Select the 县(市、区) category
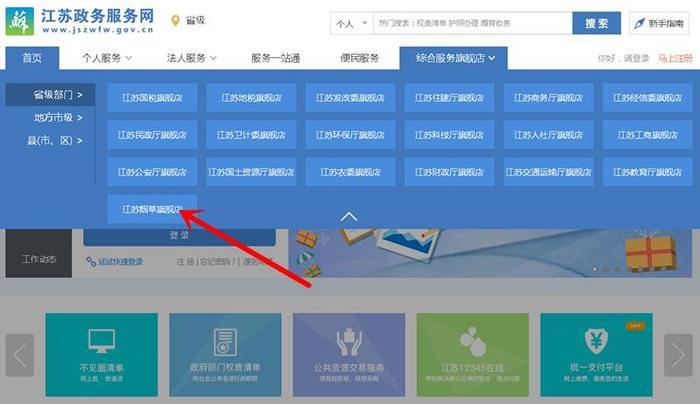Image resolution: width=700 pixels, height=404 pixels. [54, 141]
